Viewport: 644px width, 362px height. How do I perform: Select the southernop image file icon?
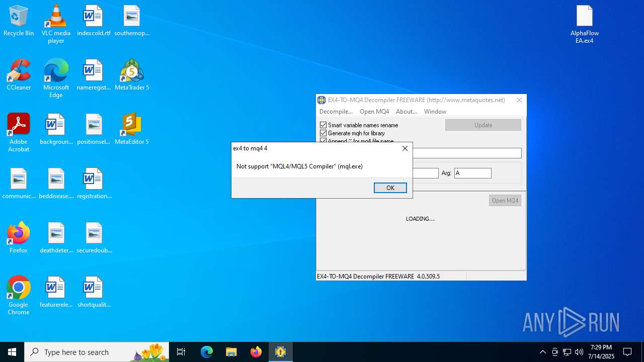[x=132, y=21]
